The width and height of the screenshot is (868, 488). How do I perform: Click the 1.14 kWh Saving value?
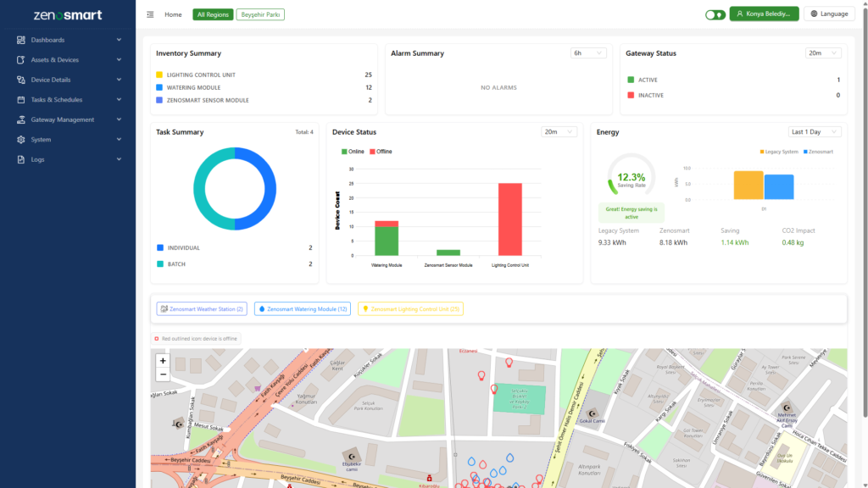tap(735, 242)
